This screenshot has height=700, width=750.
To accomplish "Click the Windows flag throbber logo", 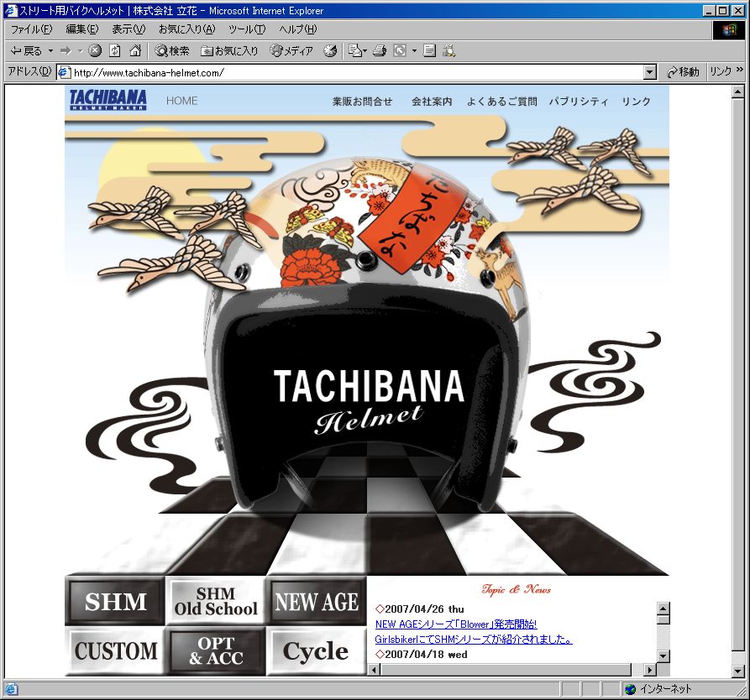I will (729, 30).
